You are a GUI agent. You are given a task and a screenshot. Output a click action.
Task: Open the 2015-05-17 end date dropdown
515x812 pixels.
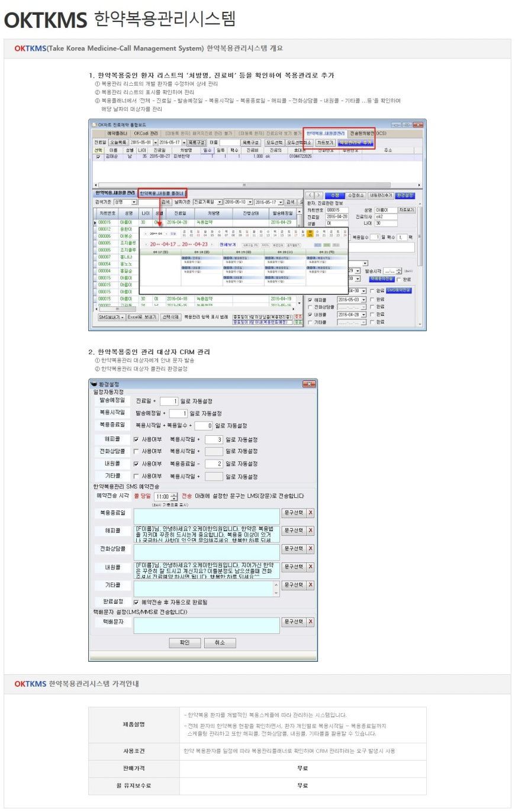pos(184,143)
